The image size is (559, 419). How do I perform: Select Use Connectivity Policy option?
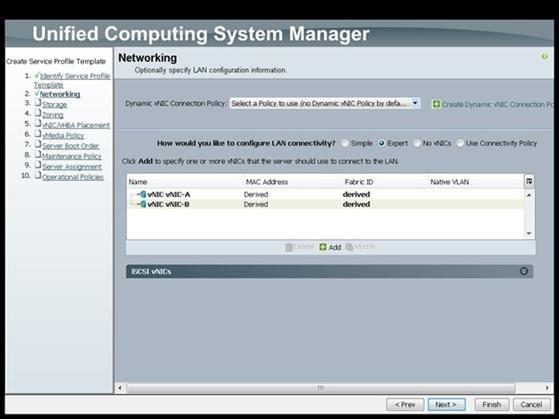(x=460, y=143)
